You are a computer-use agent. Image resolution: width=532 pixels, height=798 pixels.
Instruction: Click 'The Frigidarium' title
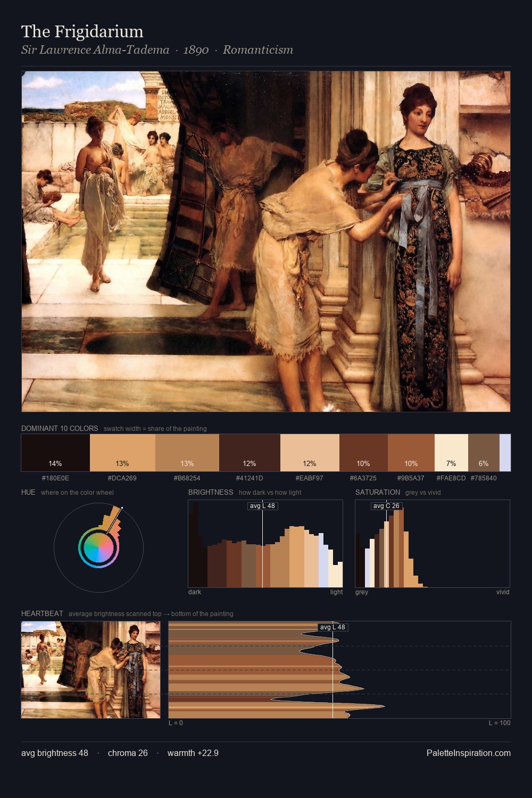[82, 31]
